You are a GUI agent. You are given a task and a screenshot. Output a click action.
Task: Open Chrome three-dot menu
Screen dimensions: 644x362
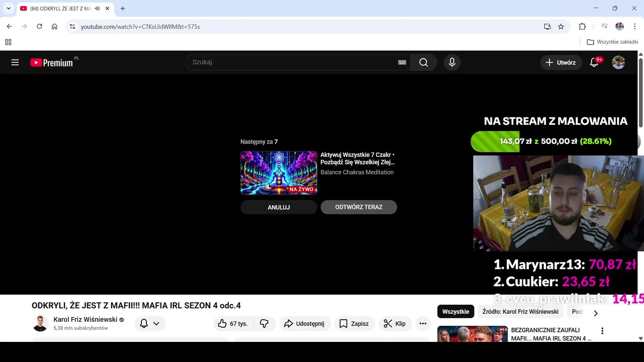(x=634, y=27)
